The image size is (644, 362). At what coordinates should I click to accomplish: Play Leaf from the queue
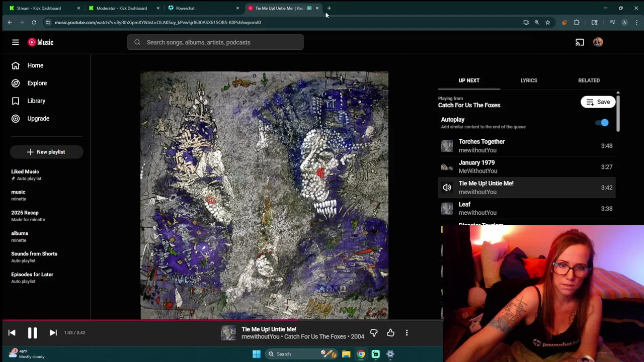click(527, 208)
